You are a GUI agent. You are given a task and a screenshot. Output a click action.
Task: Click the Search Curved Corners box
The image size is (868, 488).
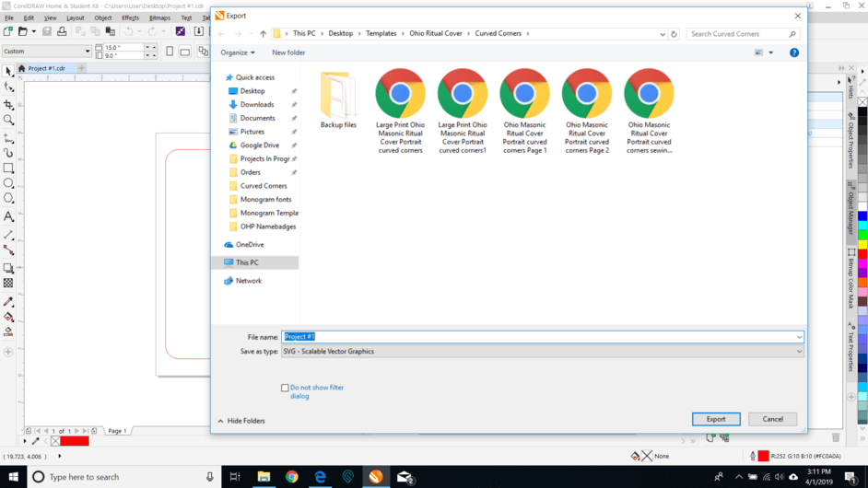(743, 34)
